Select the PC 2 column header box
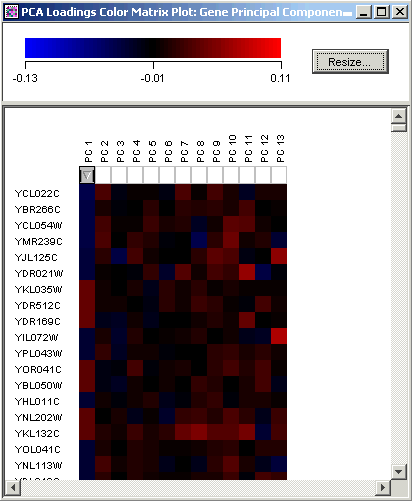Screen dimensions: 412x501 (103, 175)
